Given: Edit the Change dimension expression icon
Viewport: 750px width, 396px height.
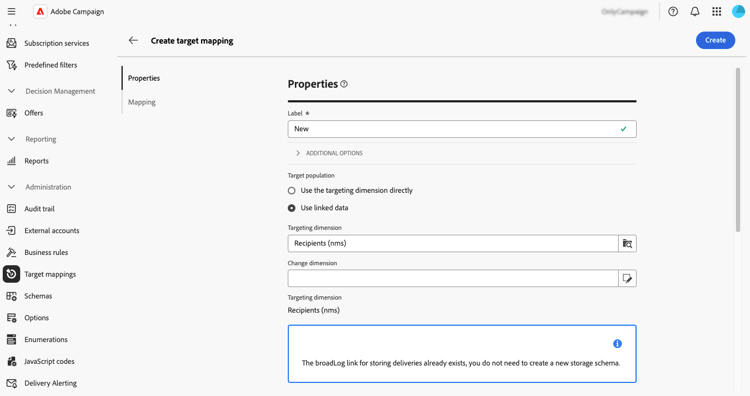Looking at the screenshot, I should (628, 278).
